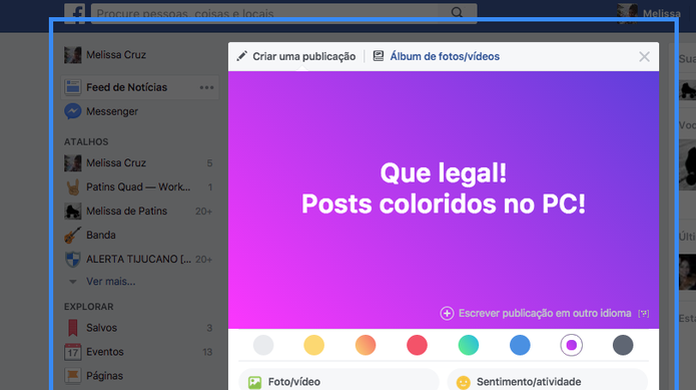
Task: Close the post composer dialog
Action: 644,56
